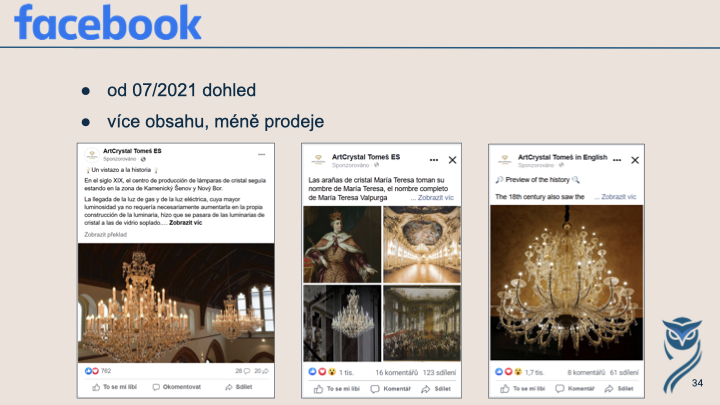Open options dots on left Spanish post

[262, 155]
